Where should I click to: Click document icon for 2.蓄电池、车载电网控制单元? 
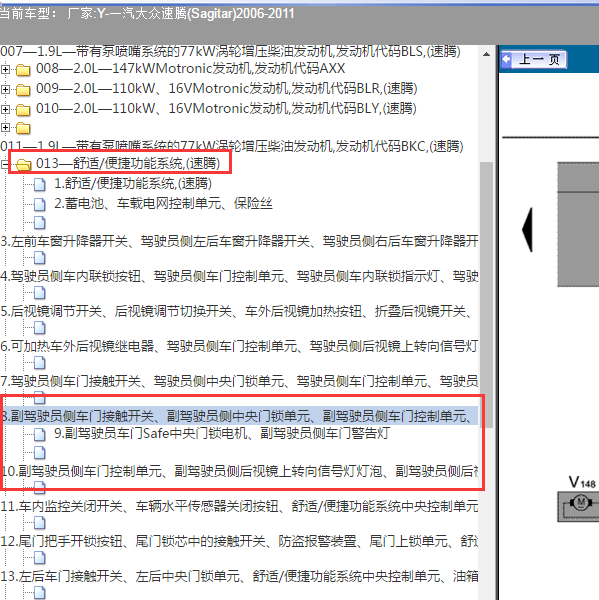[40, 204]
